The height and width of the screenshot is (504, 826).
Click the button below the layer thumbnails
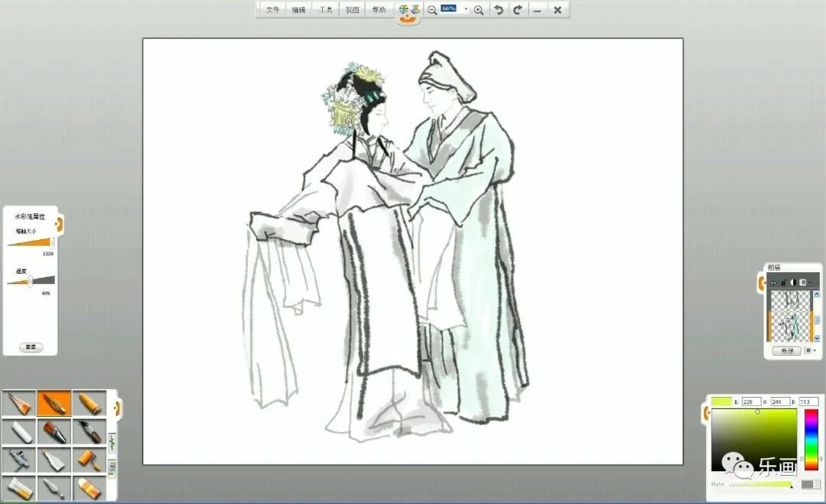(x=786, y=350)
